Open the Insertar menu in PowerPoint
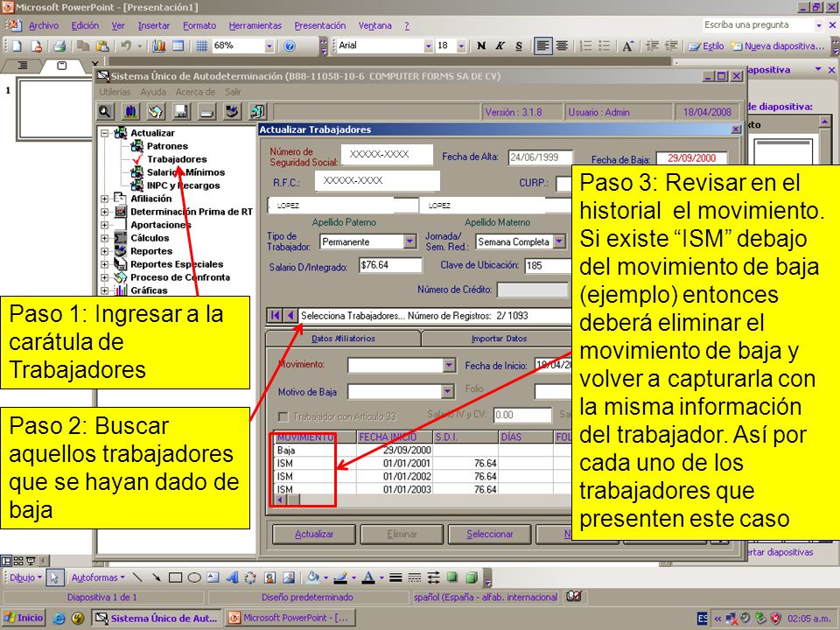This screenshot has height=630, width=840. click(x=154, y=25)
